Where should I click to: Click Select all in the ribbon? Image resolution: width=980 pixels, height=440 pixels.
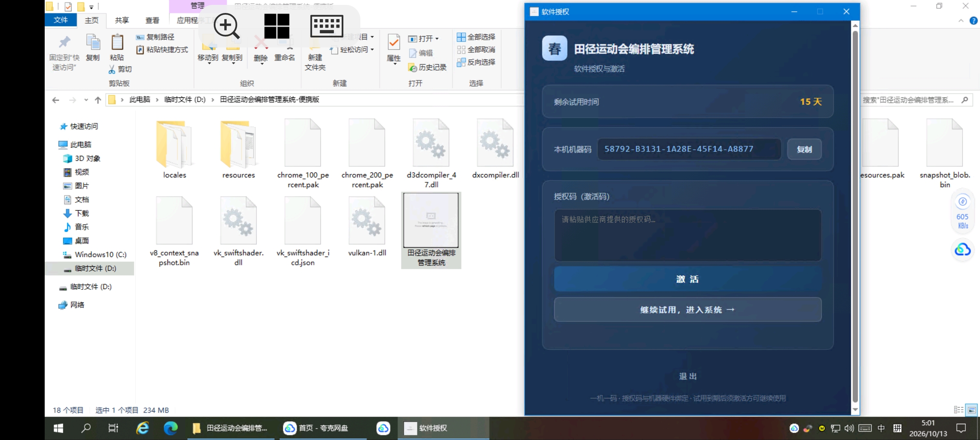point(476,37)
